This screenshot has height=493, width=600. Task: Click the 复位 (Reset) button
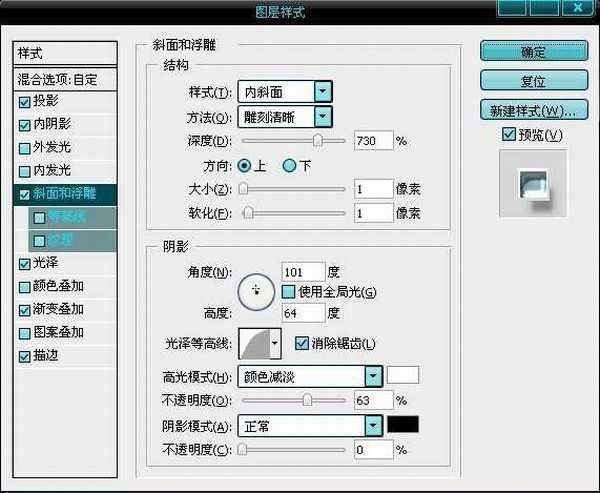[533, 80]
